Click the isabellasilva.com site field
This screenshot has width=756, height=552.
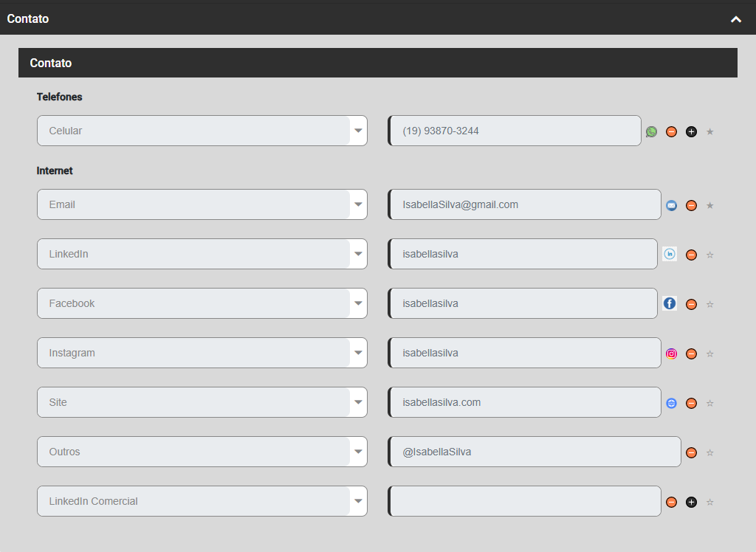pos(525,402)
